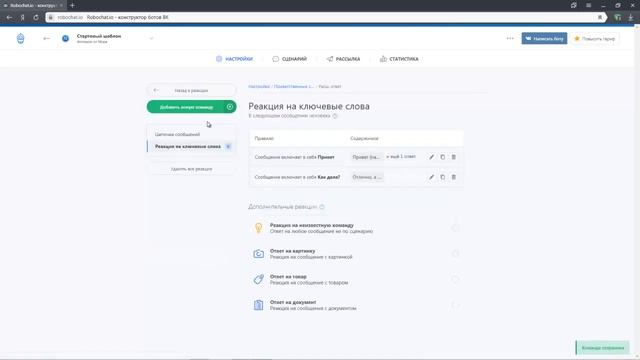The width and height of the screenshot is (640, 360).
Task: Switch to the Статистика tab
Action: click(x=399, y=59)
